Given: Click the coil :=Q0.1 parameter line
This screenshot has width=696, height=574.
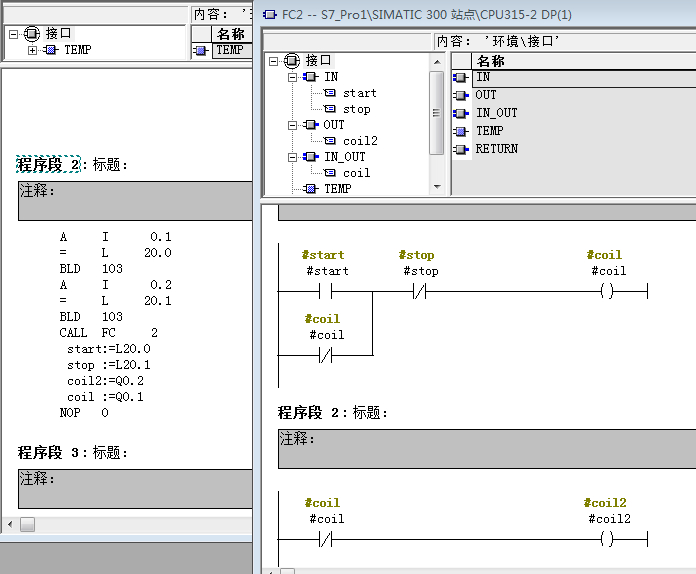Looking at the screenshot, I should coord(105,397).
